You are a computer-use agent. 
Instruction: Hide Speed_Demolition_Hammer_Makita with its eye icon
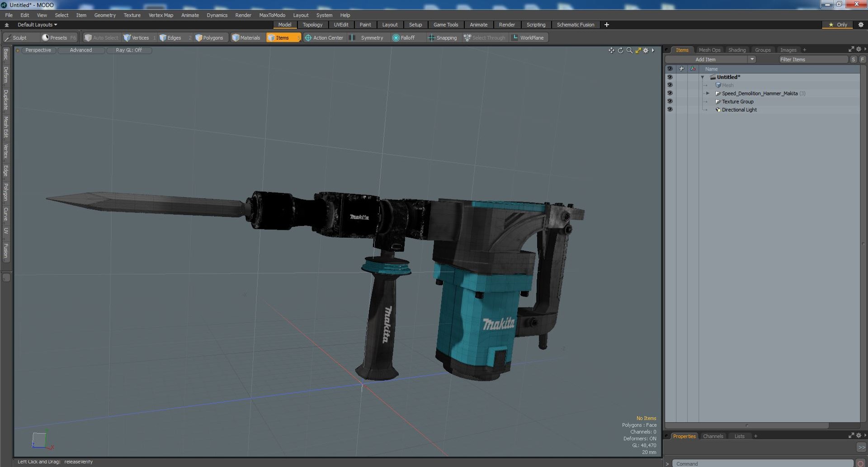tap(670, 93)
